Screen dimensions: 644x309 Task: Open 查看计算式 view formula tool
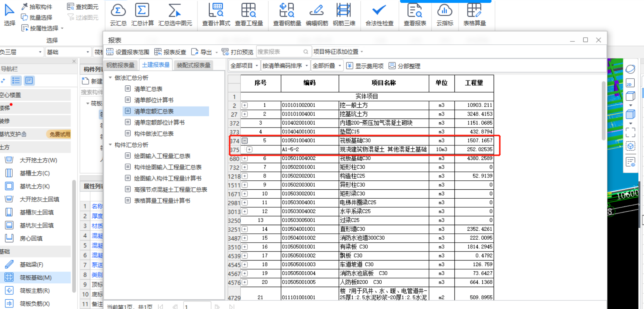click(216, 15)
